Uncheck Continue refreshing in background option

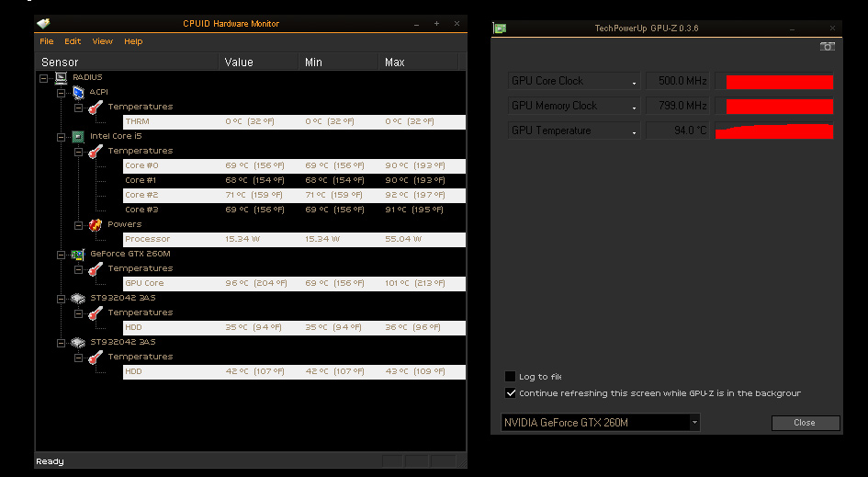pos(511,393)
